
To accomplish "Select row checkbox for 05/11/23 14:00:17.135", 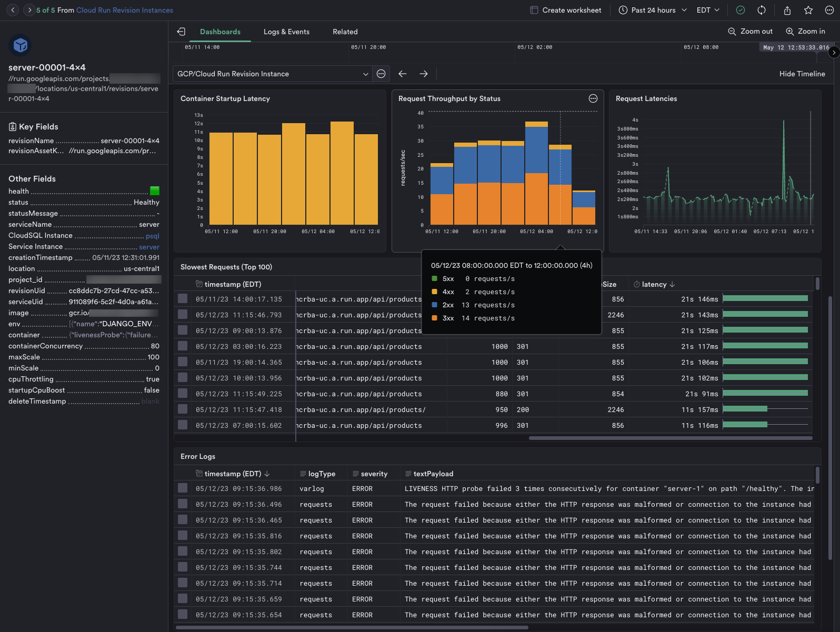I will click(x=183, y=298).
